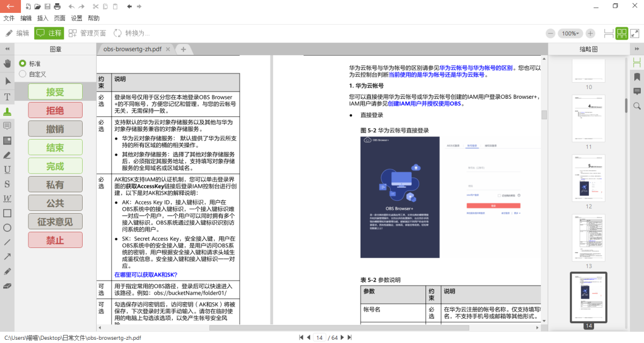Select the Stamp tool in left toolbar
The width and height of the screenshot is (644, 343).
coord(8,112)
